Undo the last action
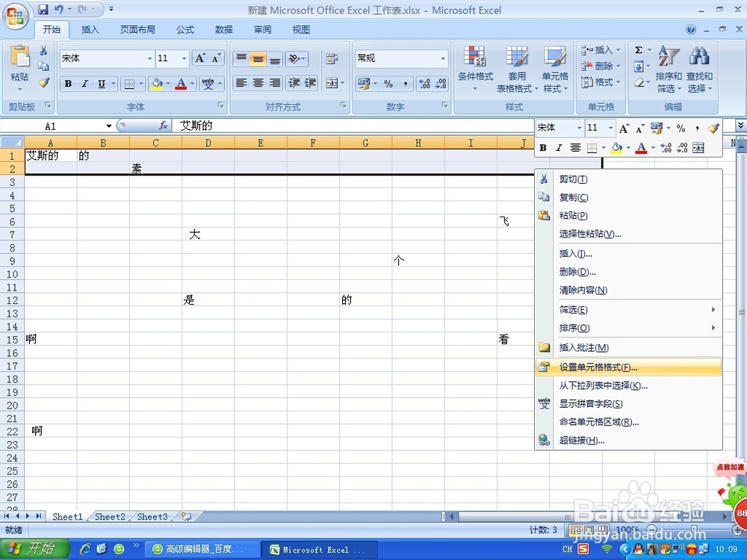This screenshot has height=560, width=747. click(58, 9)
